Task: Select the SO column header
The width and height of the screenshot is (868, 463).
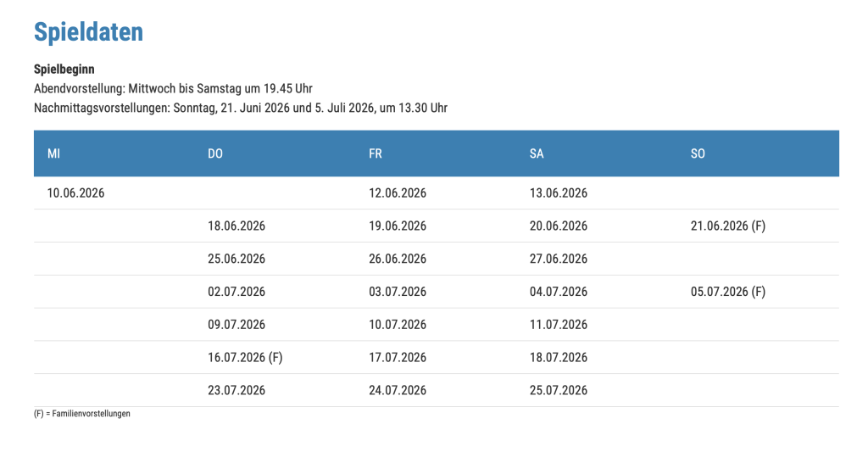Action: point(698,153)
